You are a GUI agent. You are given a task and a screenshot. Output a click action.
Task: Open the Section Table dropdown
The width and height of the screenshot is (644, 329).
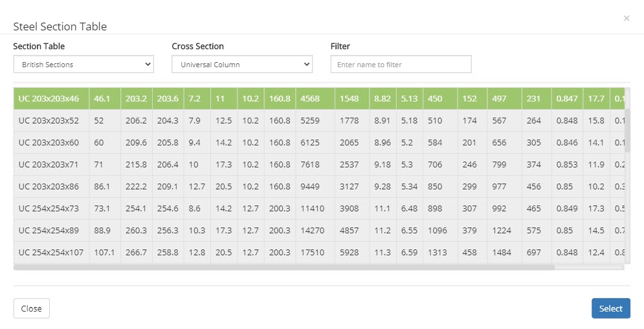click(x=83, y=65)
